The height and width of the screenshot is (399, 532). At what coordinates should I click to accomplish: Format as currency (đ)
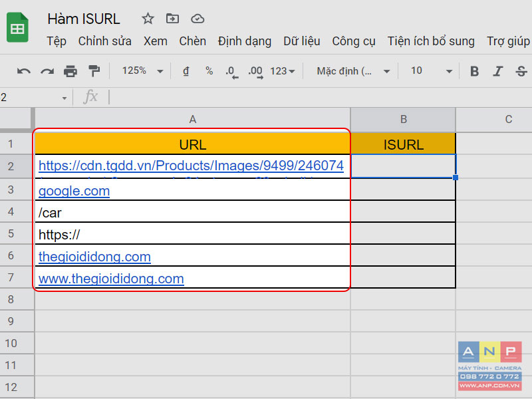pos(186,71)
